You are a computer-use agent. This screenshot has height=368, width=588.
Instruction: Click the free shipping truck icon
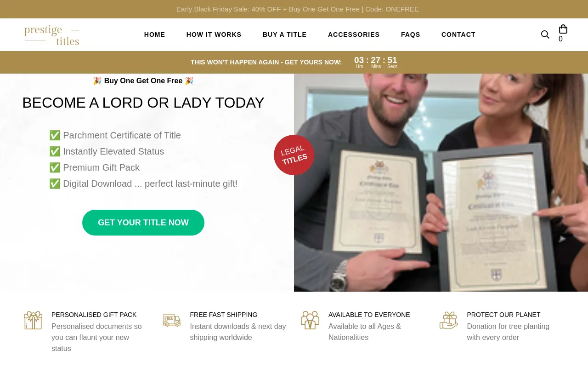(172, 320)
